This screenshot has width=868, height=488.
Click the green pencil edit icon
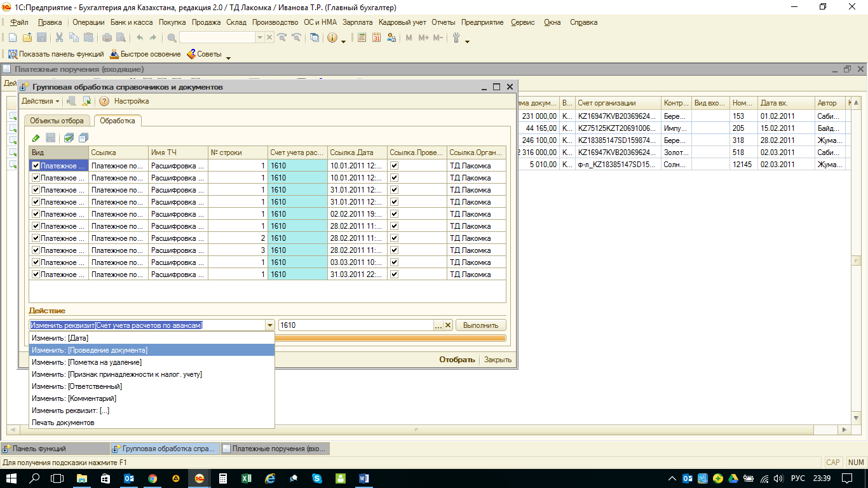pyautogui.click(x=36, y=138)
